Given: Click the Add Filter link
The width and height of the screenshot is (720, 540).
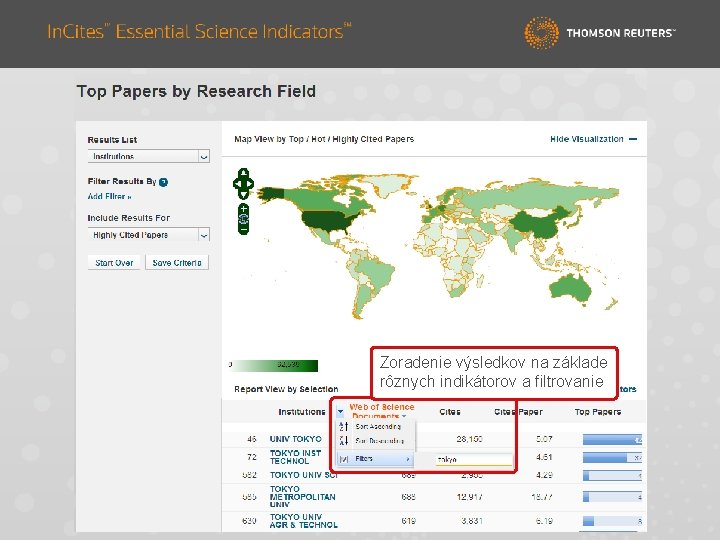Looking at the screenshot, I should [109, 197].
